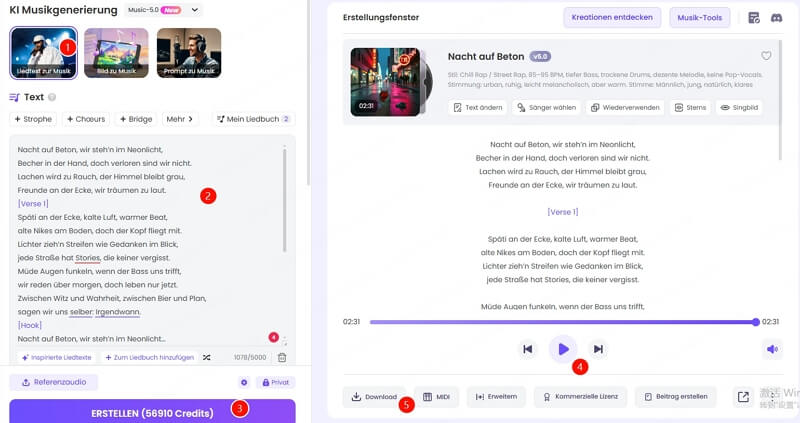This screenshot has width=800, height=423.
Task: Expand the Mehr section options
Action: pyautogui.click(x=180, y=119)
